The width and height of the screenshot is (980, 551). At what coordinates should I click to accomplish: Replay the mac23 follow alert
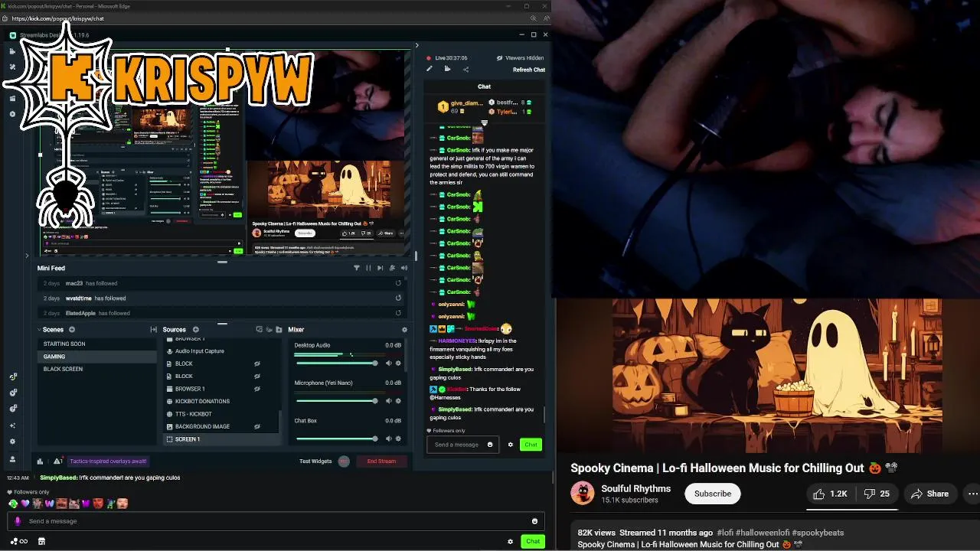point(398,283)
